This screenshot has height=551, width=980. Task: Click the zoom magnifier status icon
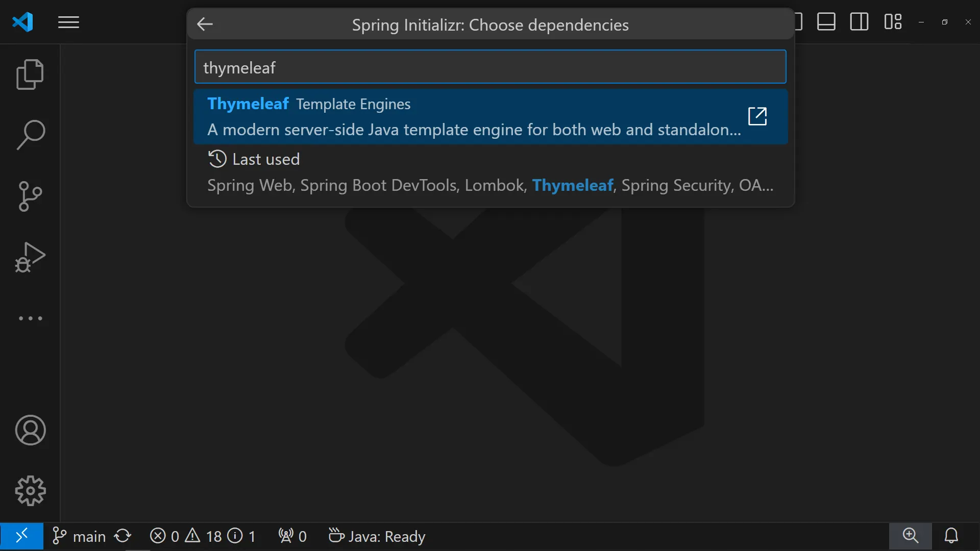click(910, 536)
